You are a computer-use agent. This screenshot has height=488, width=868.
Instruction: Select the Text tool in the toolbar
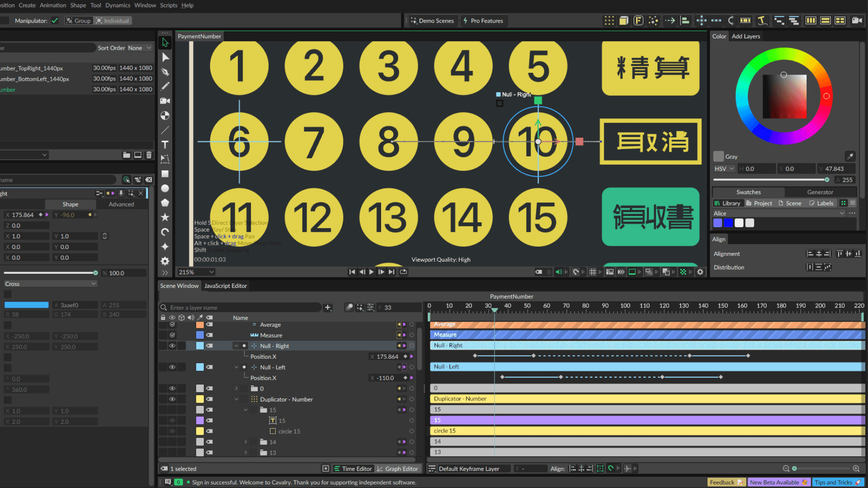165,145
